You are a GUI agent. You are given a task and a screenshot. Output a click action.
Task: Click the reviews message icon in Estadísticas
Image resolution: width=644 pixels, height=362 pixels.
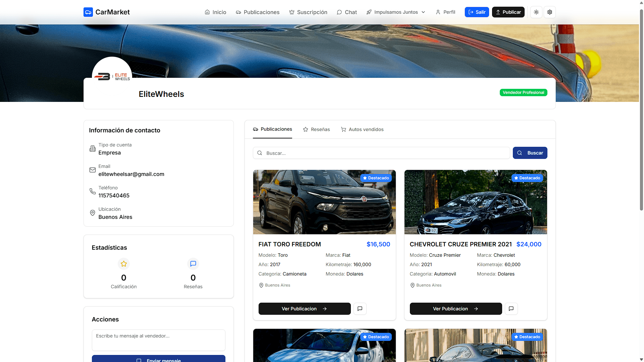click(x=193, y=264)
